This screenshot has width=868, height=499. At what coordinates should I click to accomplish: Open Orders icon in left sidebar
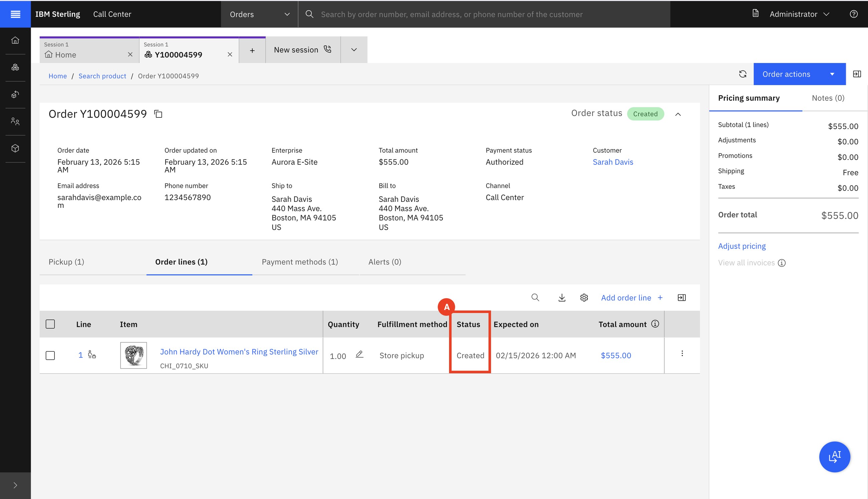[x=15, y=67]
